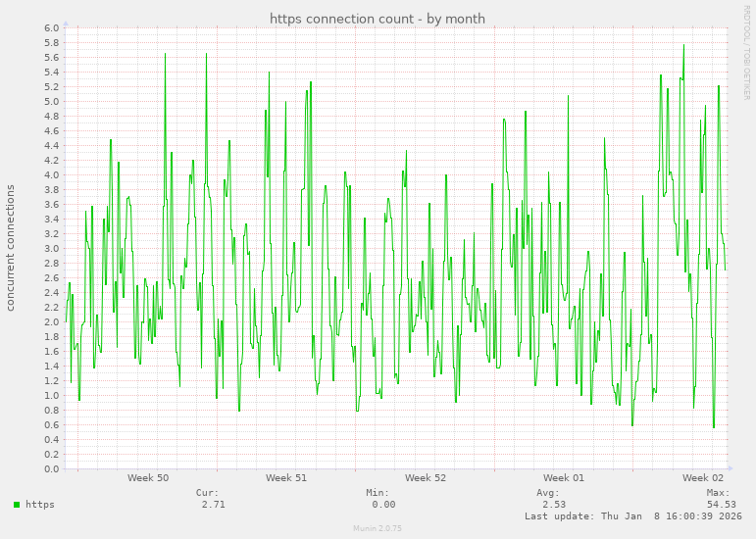The width and height of the screenshot is (756, 539).
Task: Click the Week 52 x-axis label
Action: (426, 478)
